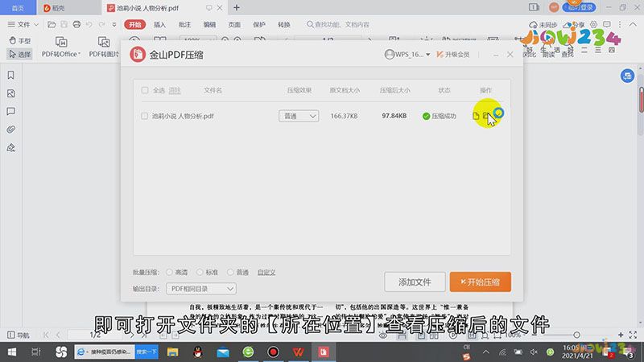Expand the quick access toolbar customize arrow
644x362 pixels.
114,25
